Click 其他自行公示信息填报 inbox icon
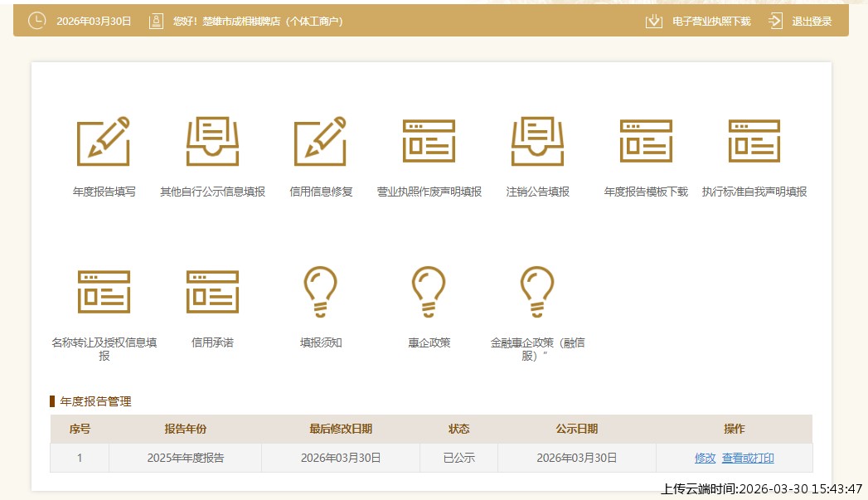 tap(212, 141)
